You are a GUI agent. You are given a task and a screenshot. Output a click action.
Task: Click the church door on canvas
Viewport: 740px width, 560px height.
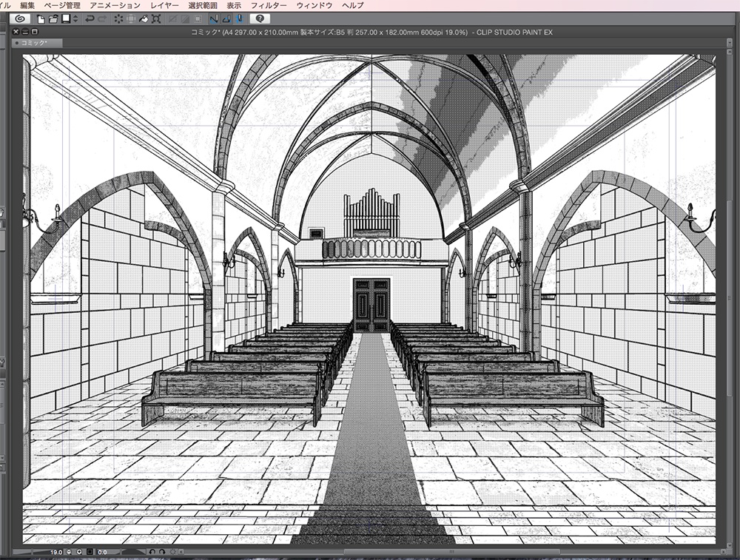(x=372, y=306)
